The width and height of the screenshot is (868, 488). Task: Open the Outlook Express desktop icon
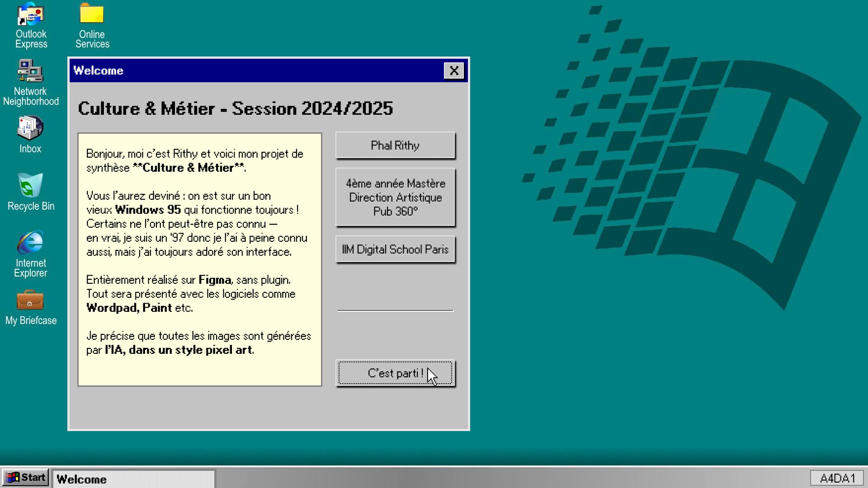(31, 25)
